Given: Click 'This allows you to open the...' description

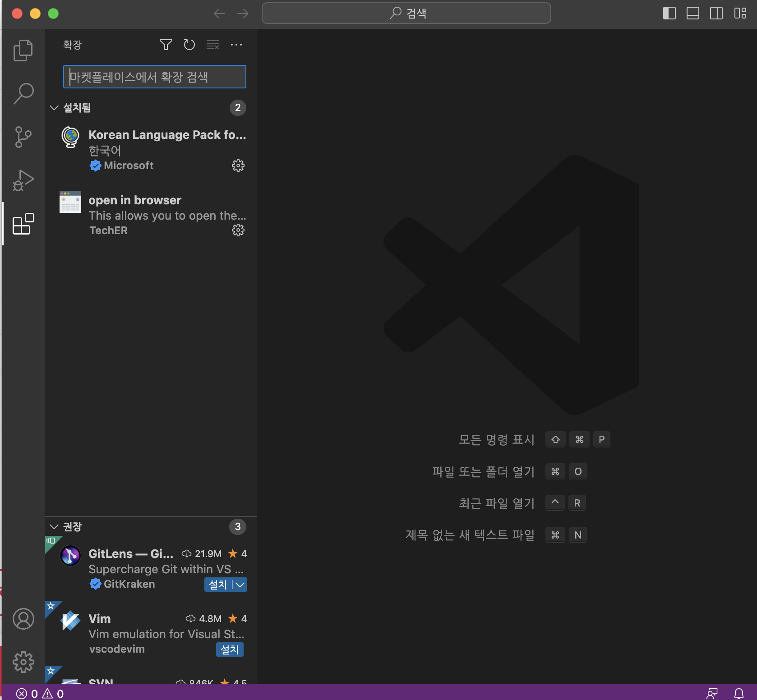Looking at the screenshot, I should point(167,216).
